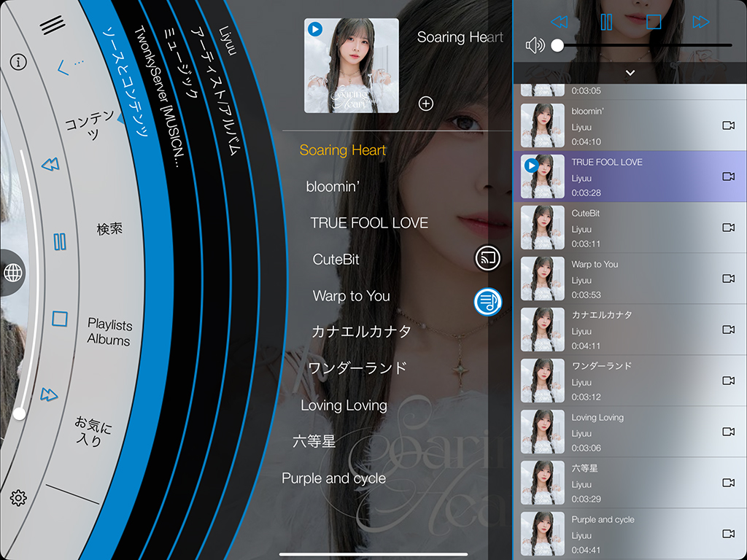This screenshot has width=747, height=560.
Task: Click the video icon on CuteBit queue row
Action: (x=729, y=227)
